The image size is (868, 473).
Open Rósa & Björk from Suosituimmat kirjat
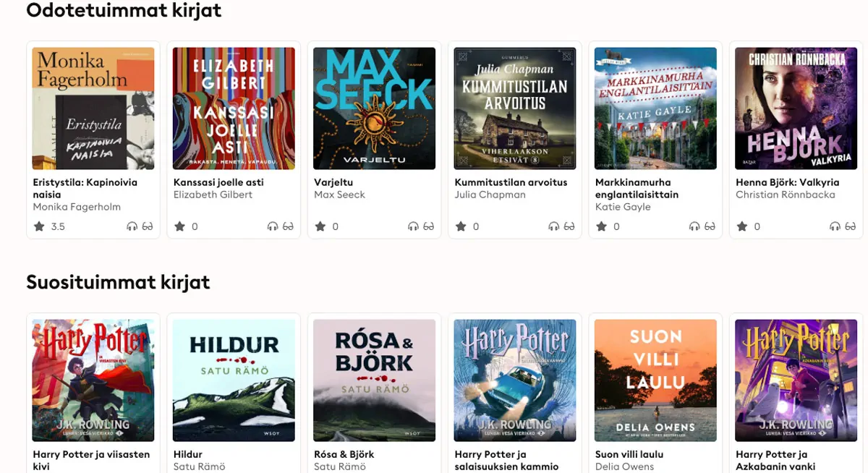[x=374, y=380]
